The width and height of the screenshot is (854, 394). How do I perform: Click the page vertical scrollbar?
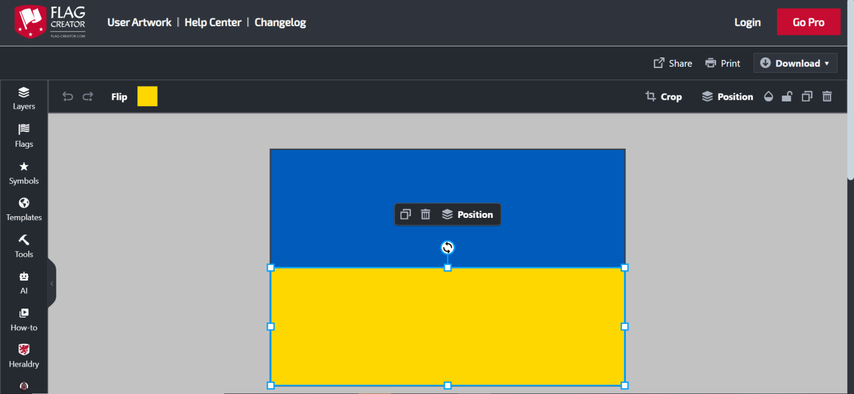click(851, 90)
